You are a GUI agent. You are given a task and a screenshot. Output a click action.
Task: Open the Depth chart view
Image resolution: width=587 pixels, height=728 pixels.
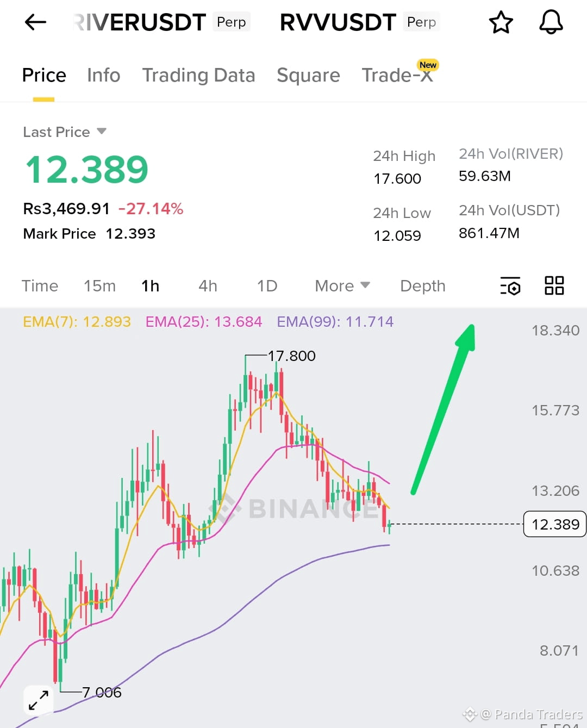click(422, 285)
